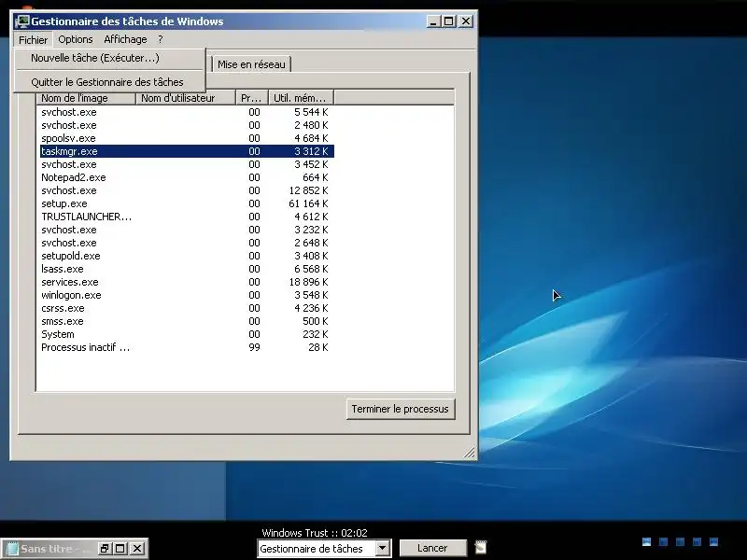
Task: Sort by Util. mém... column
Action: point(301,98)
